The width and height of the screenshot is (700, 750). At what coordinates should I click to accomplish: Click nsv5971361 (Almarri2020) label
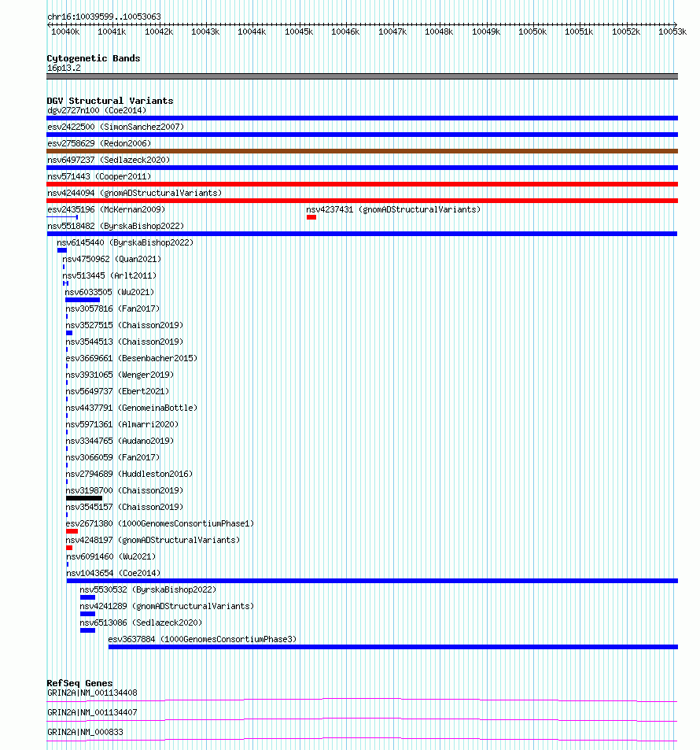122,424
